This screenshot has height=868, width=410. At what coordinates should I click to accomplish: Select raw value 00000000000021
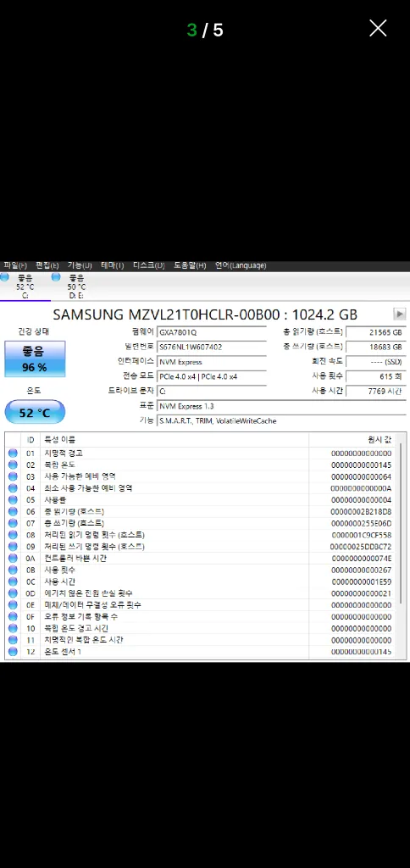click(361, 593)
